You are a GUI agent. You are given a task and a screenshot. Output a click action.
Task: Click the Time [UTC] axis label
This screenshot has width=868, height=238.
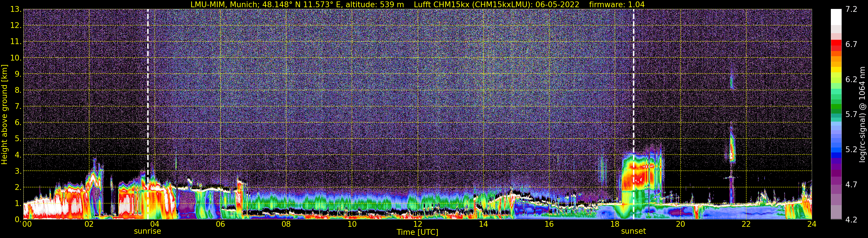coord(417,232)
